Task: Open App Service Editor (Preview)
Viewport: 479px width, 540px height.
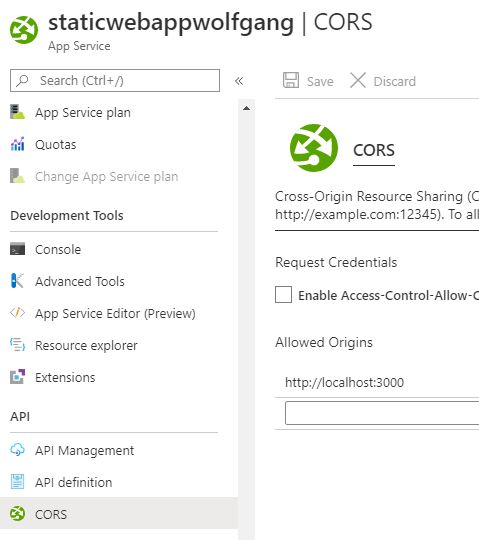Action: click(x=115, y=314)
